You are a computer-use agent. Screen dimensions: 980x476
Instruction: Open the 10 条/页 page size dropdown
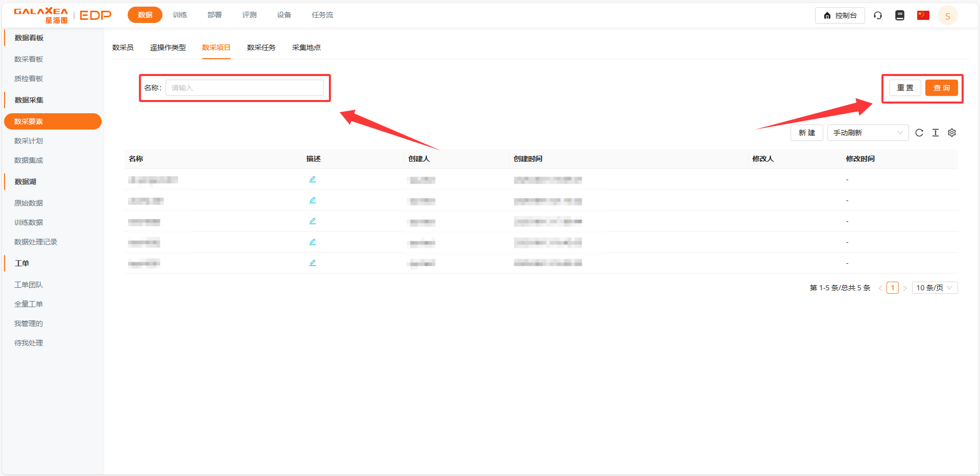[x=934, y=288]
